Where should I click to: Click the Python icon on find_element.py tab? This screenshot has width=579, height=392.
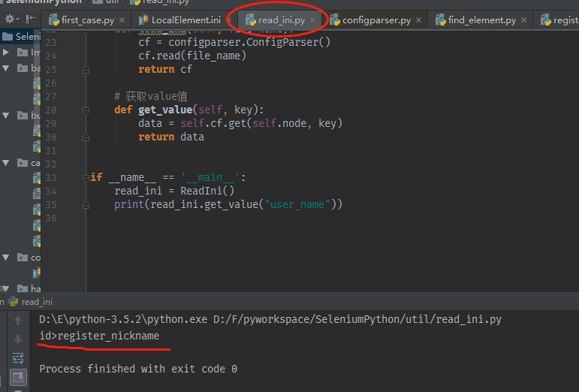(441, 20)
